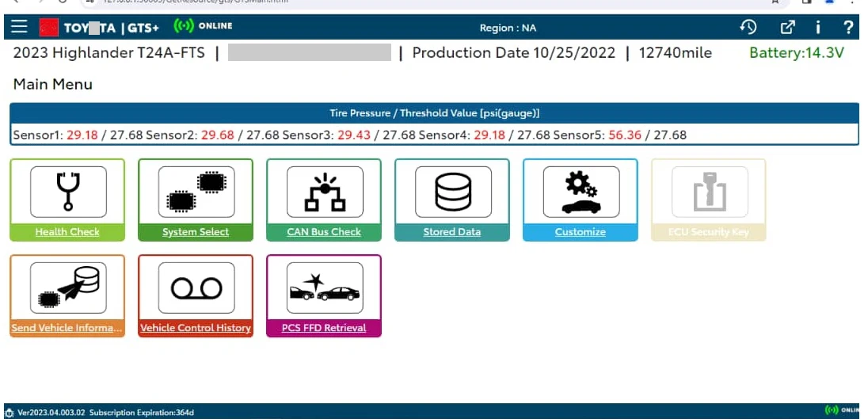This screenshot has height=419, width=868.
Task: Click the Customize gears and car icon
Action: click(581, 192)
